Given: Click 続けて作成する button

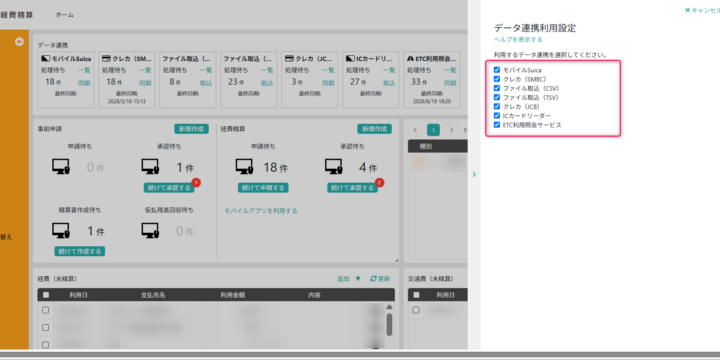Looking at the screenshot, I should tap(80, 251).
